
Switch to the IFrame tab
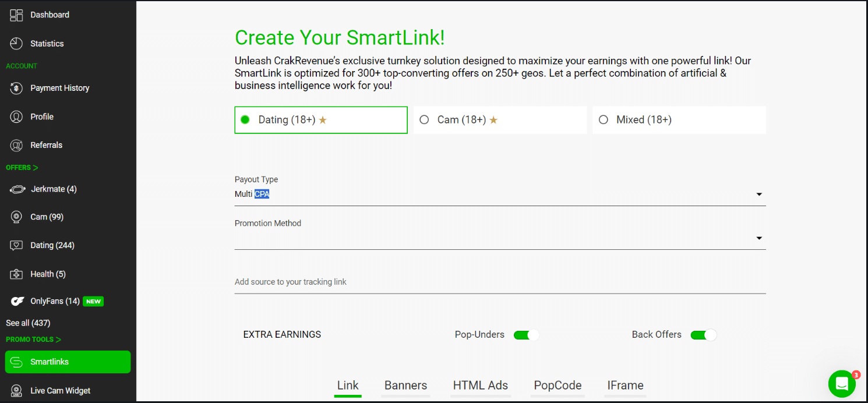coord(625,386)
